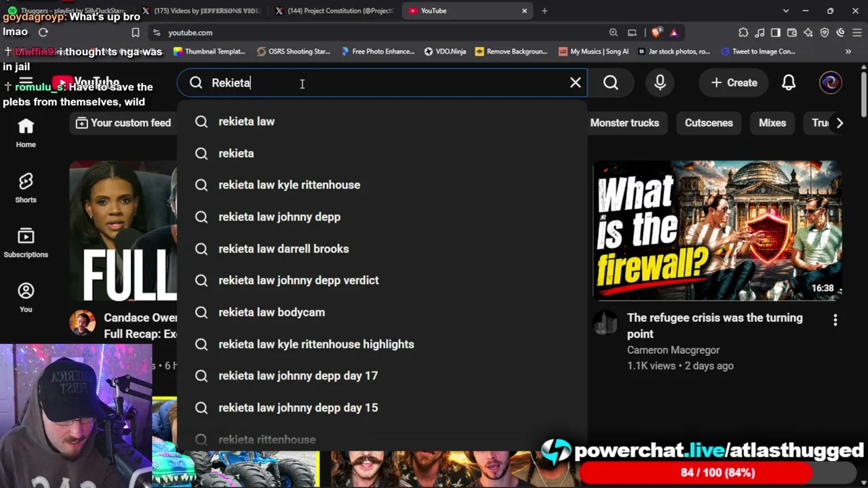Switch to the Thuggers playlist browser tab
Screen dimensions: 868x488
point(67,11)
